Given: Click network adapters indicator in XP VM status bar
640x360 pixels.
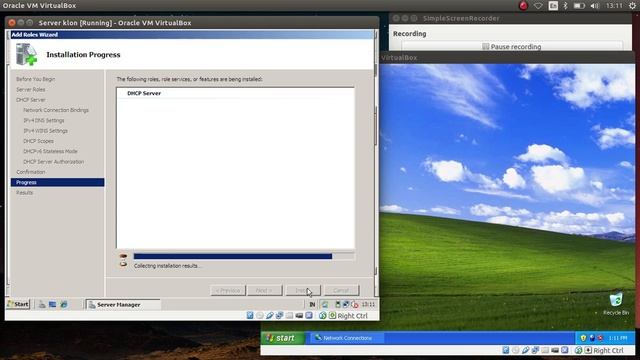Looking at the screenshot, I should (535, 350).
